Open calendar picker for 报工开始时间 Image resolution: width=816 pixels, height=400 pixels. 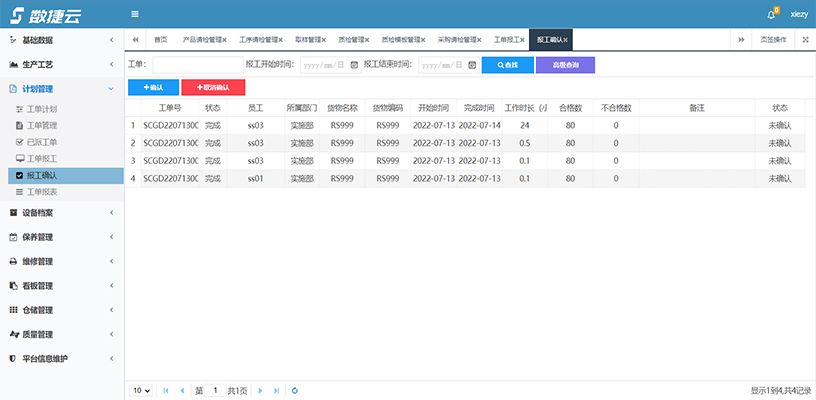[354, 65]
